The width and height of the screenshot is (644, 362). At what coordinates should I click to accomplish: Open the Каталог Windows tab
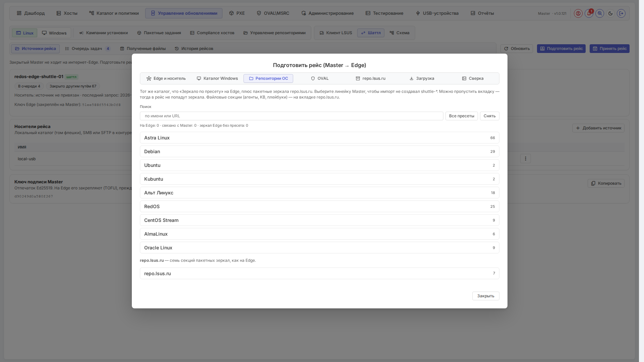tap(217, 78)
